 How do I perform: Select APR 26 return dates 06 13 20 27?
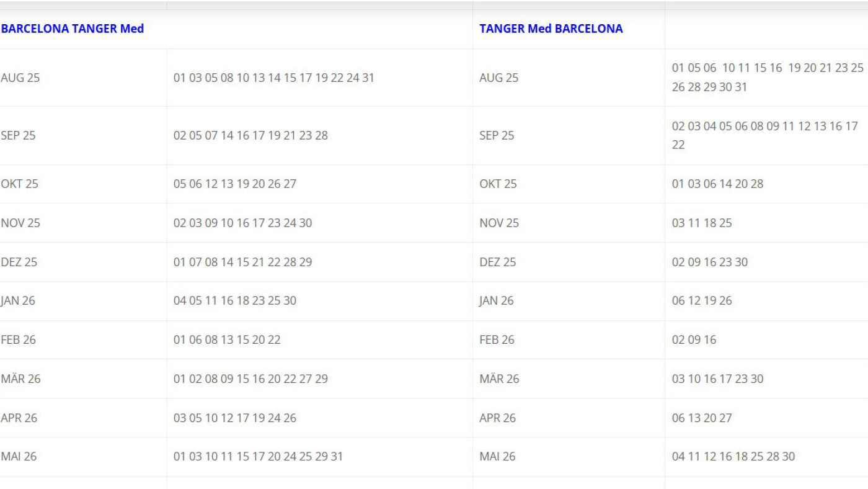702,418
